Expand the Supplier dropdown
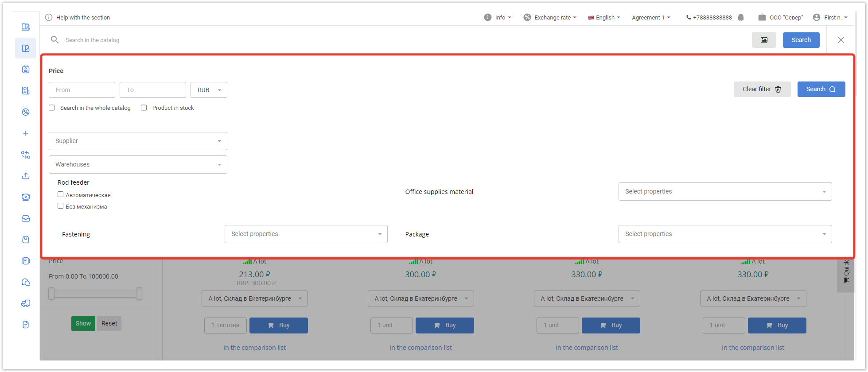 point(138,141)
